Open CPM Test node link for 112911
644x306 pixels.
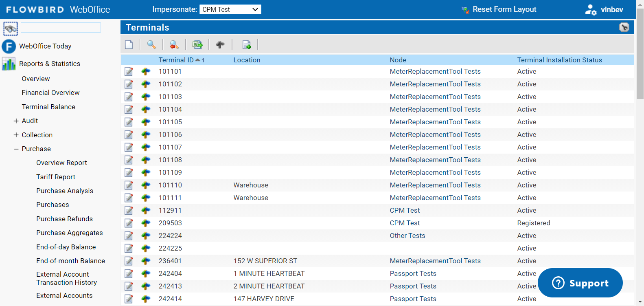tap(405, 210)
